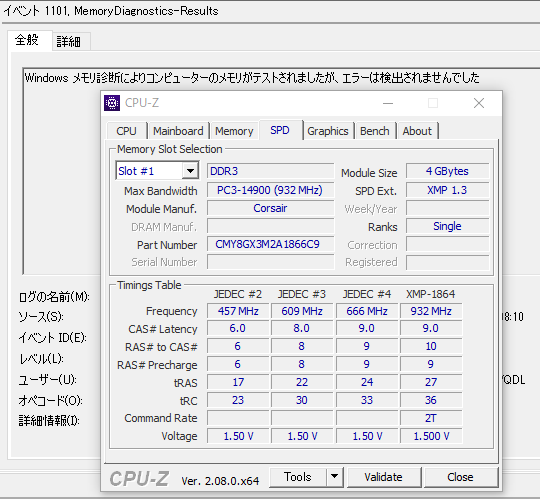Minimize the CPU-Z window
Screen dimensions: 540x499
click(388, 103)
